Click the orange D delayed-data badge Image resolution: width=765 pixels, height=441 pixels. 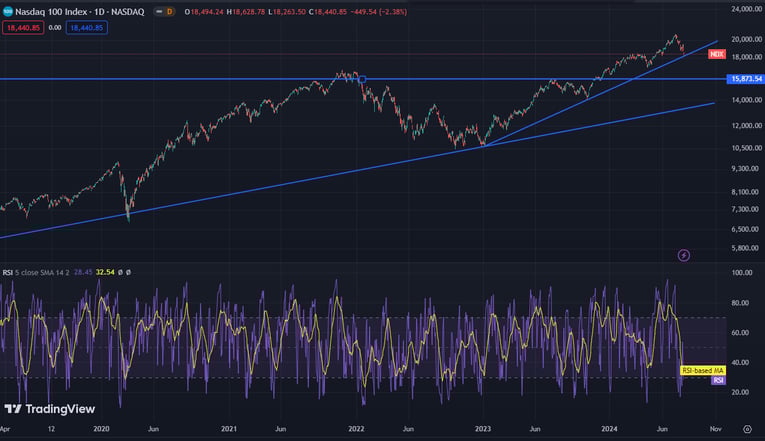point(170,12)
